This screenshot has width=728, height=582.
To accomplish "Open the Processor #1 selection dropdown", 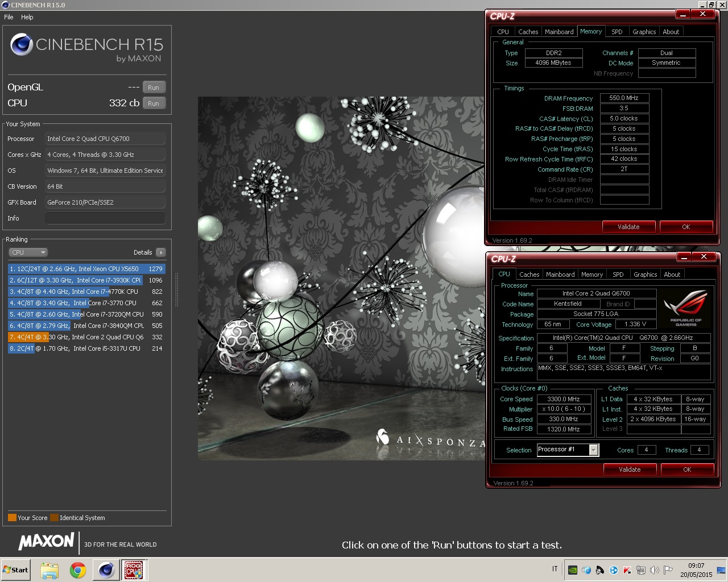I will 568,450.
